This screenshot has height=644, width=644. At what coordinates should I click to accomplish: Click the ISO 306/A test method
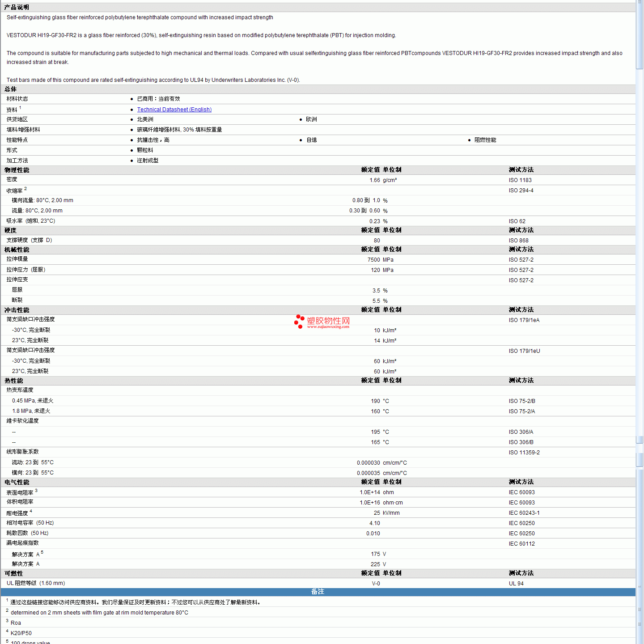(x=521, y=432)
